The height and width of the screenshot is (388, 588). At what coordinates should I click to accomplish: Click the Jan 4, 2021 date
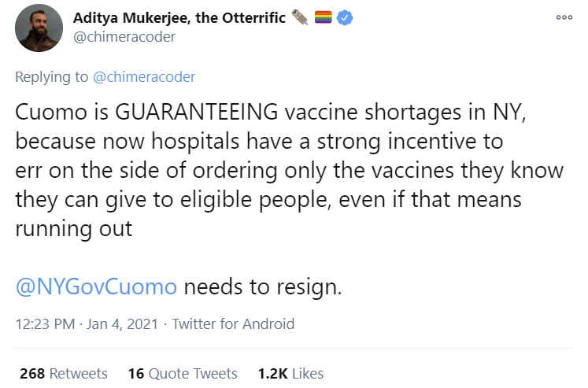[x=119, y=323]
